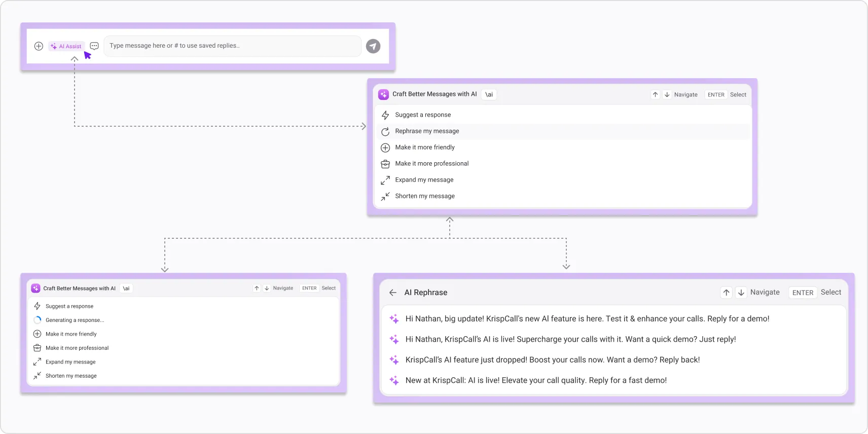Choose 'Expand my message' in upper AI panel
Image resolution: width=868 pixels, height=434 pixels.
563,179
